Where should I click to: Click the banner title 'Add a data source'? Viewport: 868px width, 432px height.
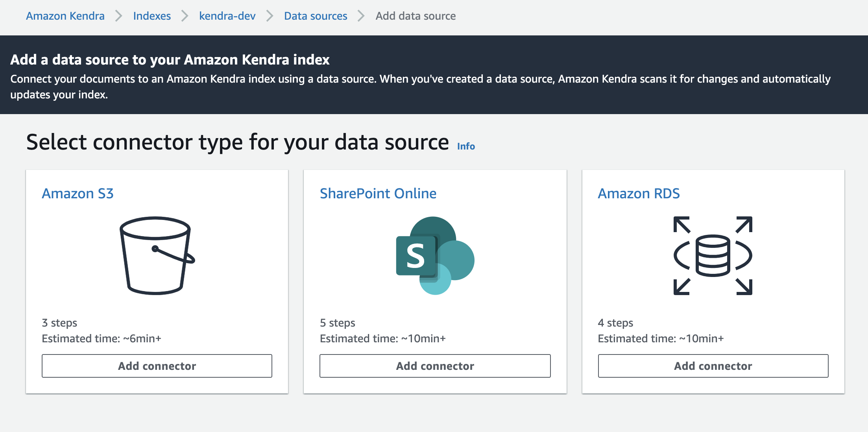(x=170, y=60)
